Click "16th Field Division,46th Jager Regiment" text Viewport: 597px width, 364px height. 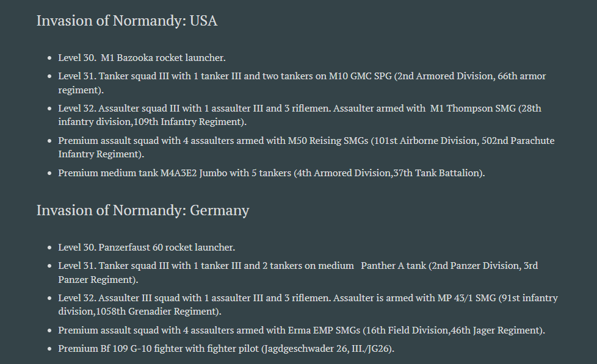click(453, 330)
